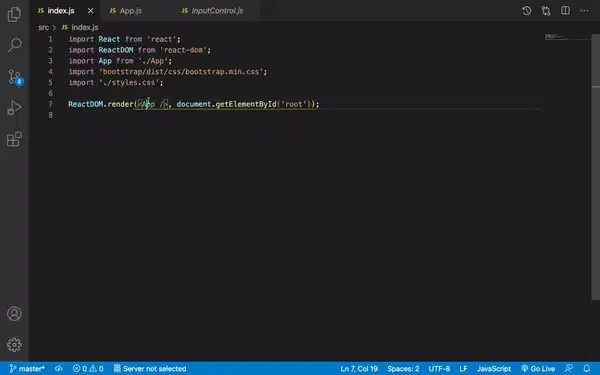Open the Run and Debug view

point(14,108)
